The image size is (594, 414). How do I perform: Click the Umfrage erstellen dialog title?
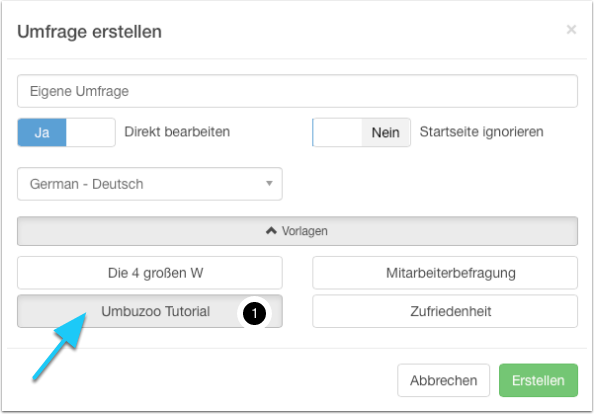point(89,31)
